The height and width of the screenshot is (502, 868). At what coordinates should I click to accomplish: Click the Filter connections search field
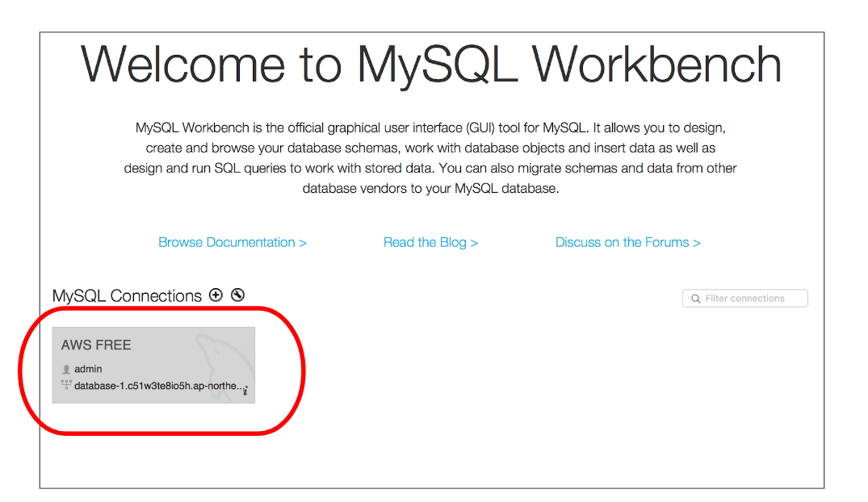click(x=745, y=299)
